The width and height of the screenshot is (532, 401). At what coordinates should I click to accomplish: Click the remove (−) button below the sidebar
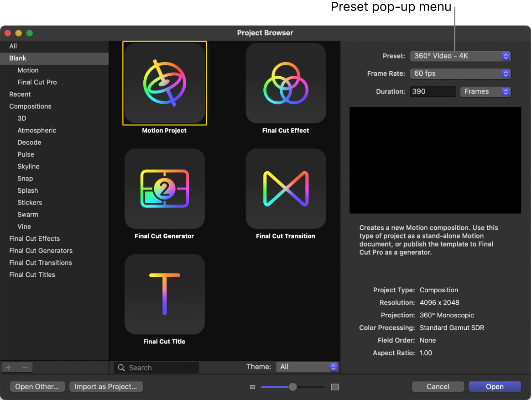click(x=25, y=367)
